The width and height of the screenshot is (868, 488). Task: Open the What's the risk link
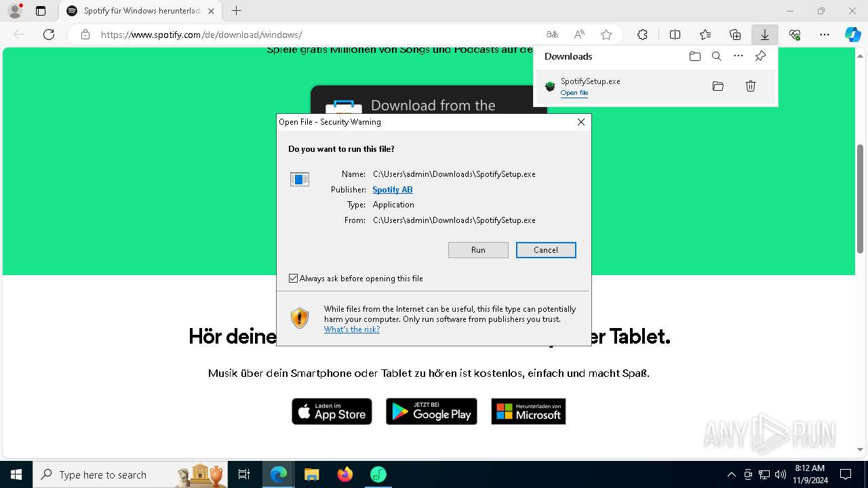352,329
